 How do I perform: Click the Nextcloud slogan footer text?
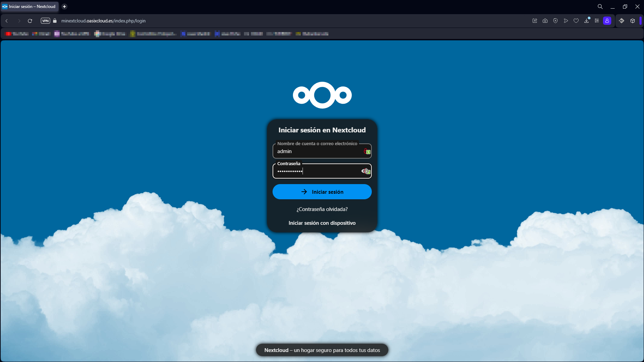coord(322,350)
